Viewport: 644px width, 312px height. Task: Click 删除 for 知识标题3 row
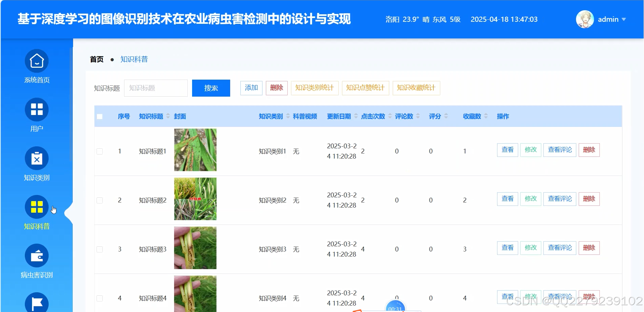(x=589, y=248)
